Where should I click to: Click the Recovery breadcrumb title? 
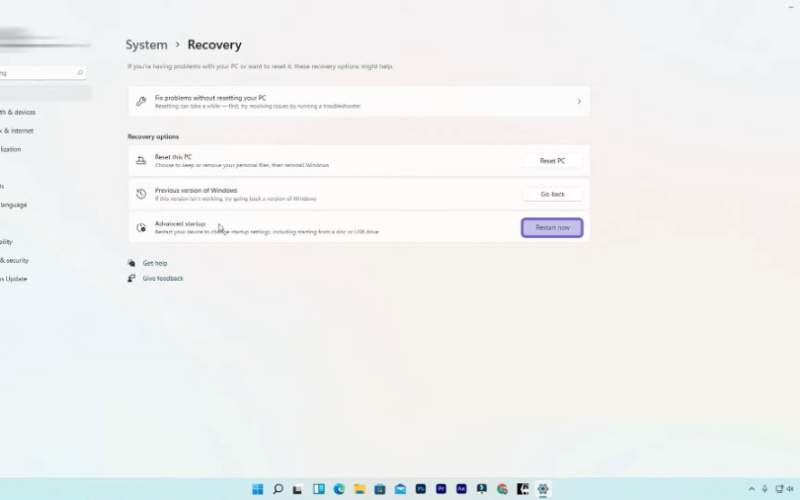(x=214, y=45)
